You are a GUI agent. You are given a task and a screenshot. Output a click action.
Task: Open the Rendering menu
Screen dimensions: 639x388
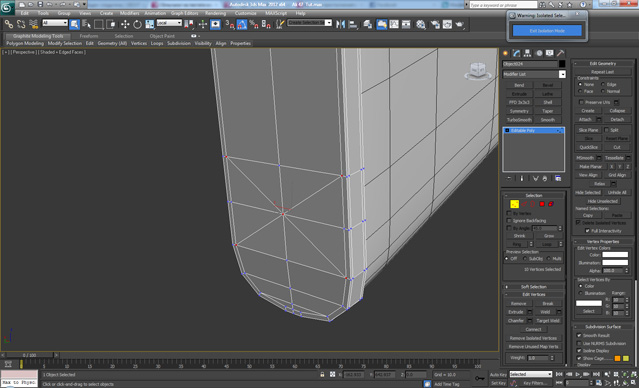point(215,13)
